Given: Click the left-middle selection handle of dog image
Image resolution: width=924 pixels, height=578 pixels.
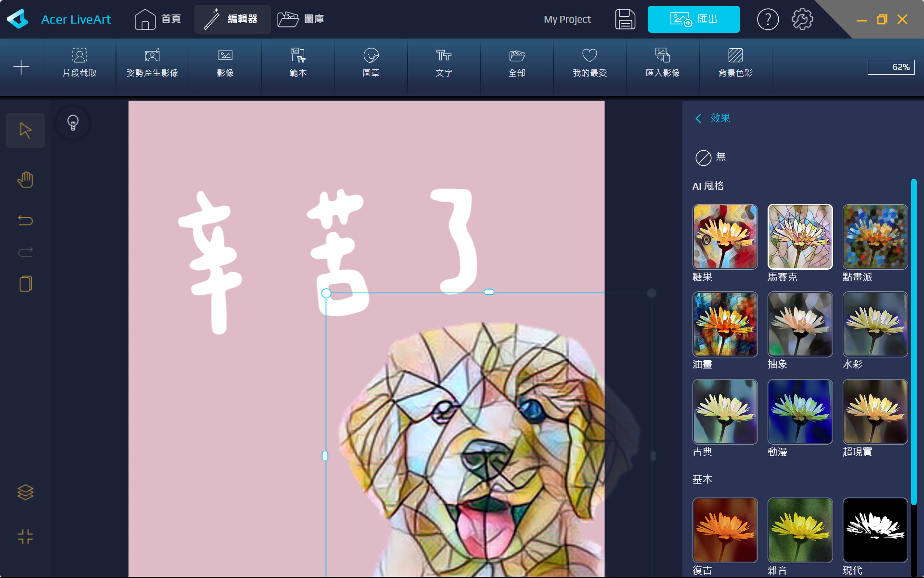Looking at the screenshot, I should pos(325,456).
